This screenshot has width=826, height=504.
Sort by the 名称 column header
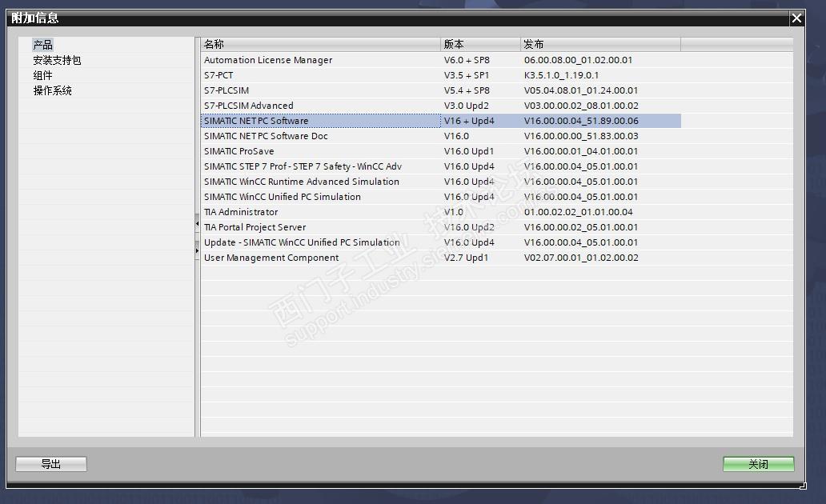[320, 44]
